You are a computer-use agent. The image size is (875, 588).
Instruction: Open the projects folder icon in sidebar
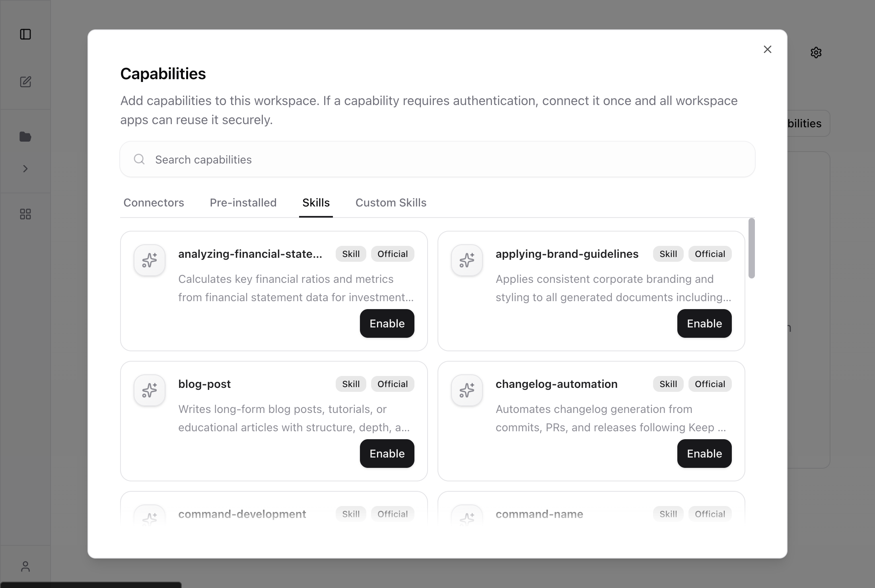(25, 136)
